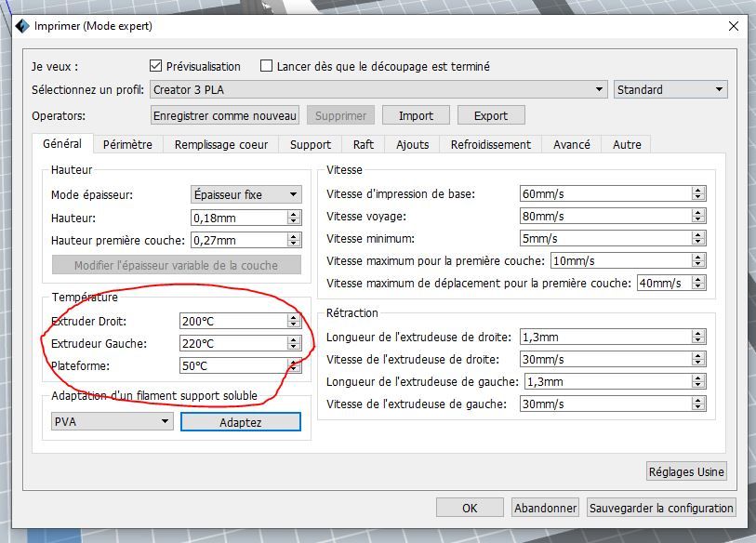Switch to the Général tab
Viewport: 756px width, 543px height.
click(62, 144)
